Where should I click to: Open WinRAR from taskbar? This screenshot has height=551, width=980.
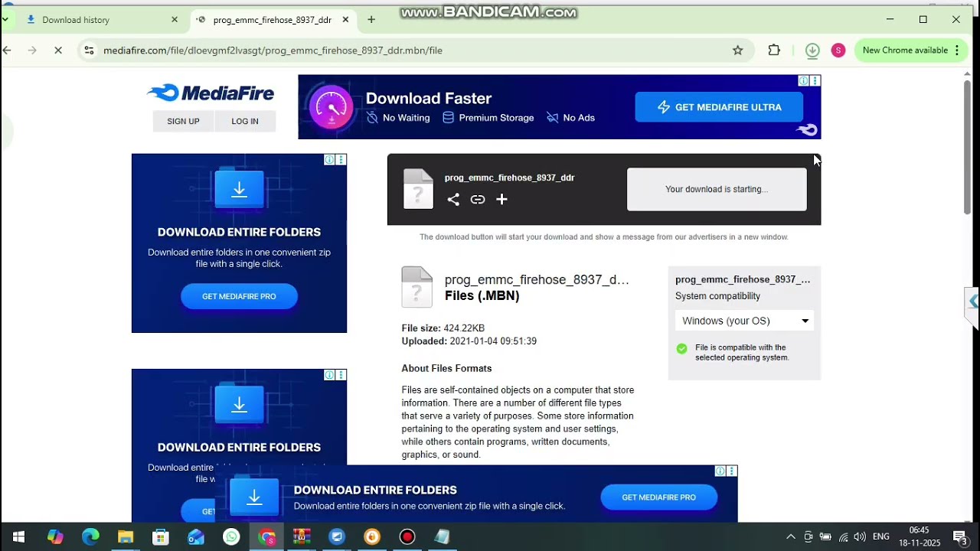(x=302, y=537)
